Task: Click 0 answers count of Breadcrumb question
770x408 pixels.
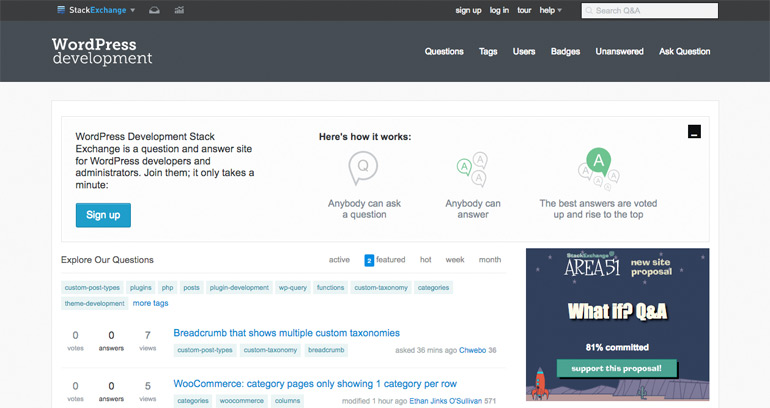Action: click(111, 341)
